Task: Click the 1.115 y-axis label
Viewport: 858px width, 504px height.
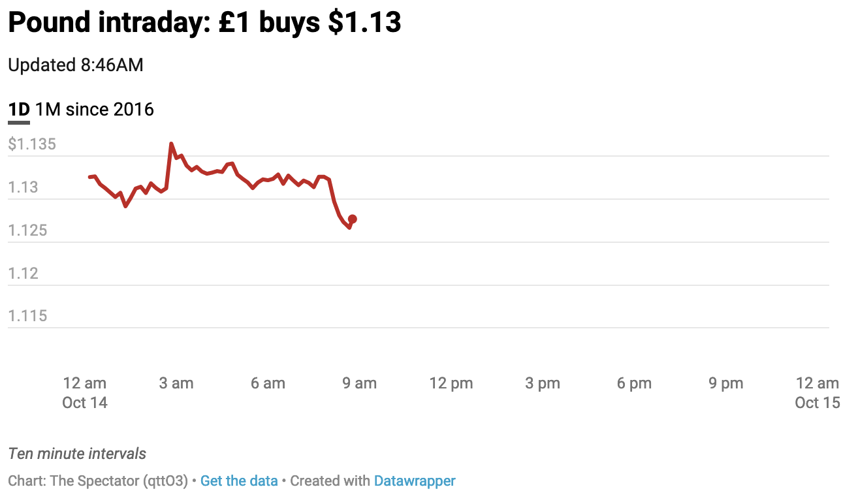Action: [28, 316]
